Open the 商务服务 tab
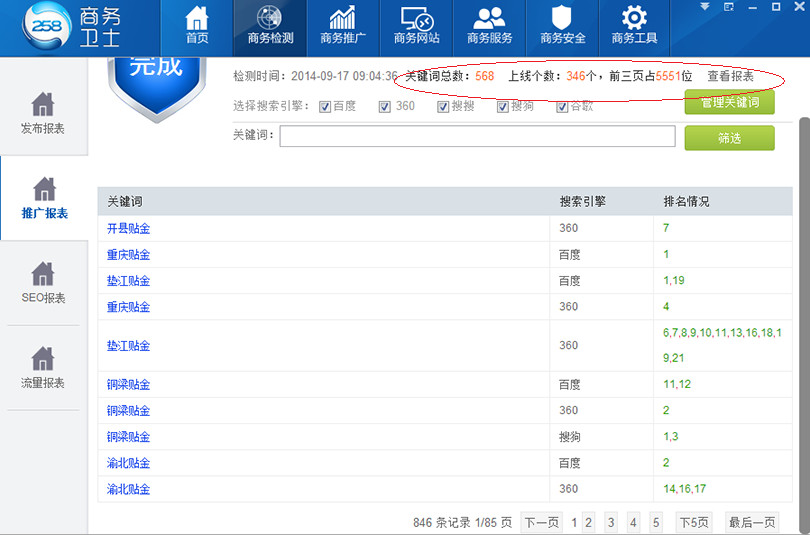810x535 pixels. point(489,26)
